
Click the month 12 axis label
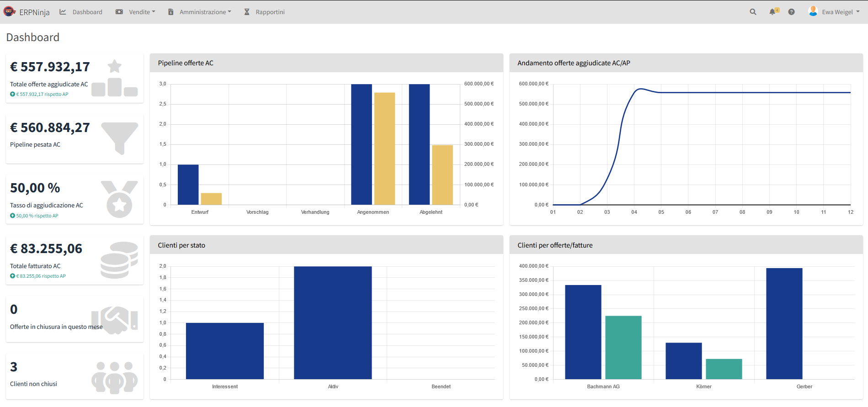851,212
